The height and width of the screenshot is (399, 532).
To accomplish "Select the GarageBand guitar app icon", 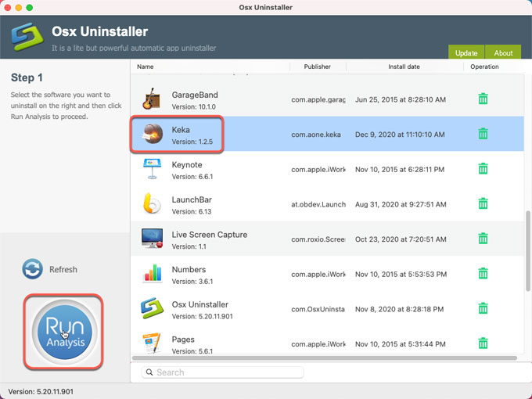I will (152, 99).
